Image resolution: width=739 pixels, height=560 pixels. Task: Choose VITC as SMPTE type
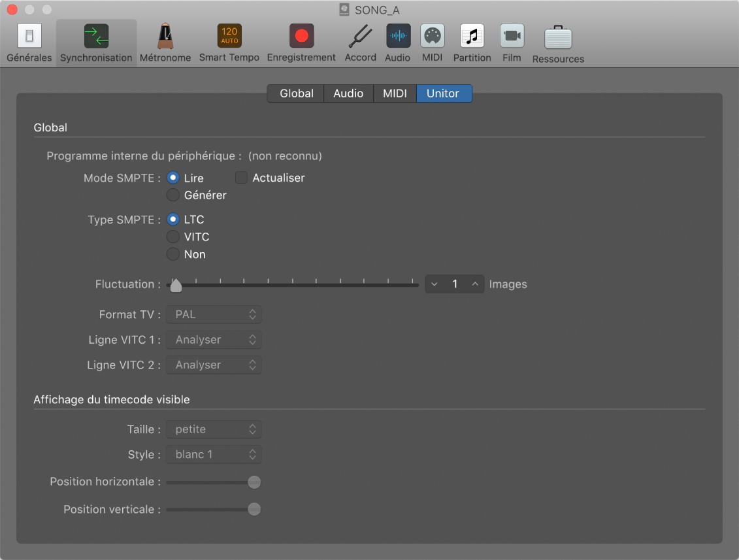[173, 237]
